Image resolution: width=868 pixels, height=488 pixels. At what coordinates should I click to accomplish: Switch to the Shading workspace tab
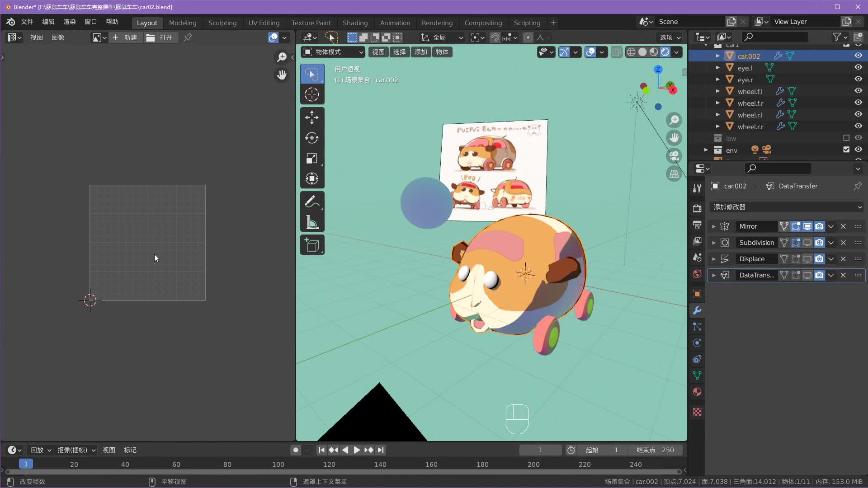(x=355, y=23)
